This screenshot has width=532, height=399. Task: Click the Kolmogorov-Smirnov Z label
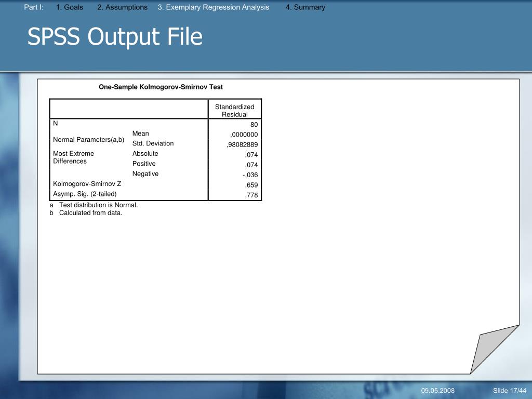pyautogui.click(x=87, y=184)
